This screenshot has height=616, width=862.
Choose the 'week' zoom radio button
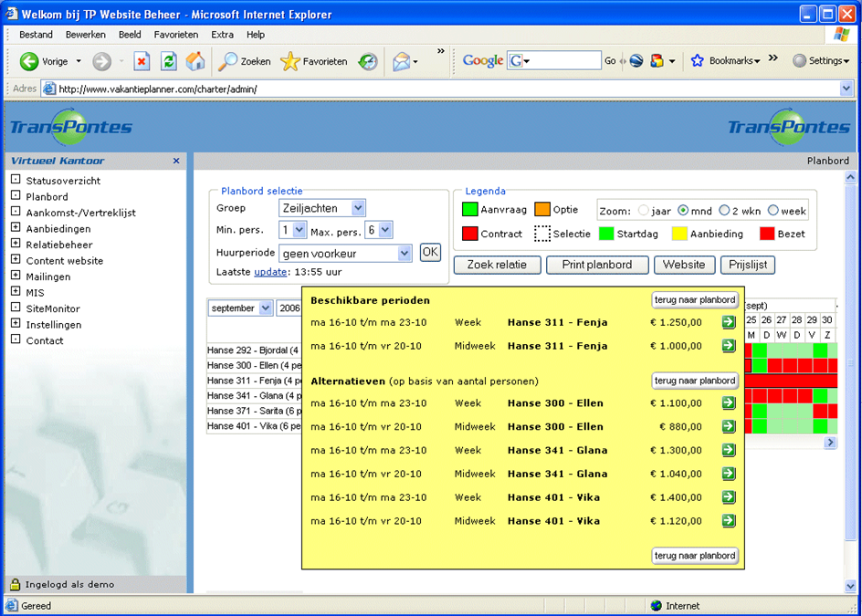click(x=773, y=211)
